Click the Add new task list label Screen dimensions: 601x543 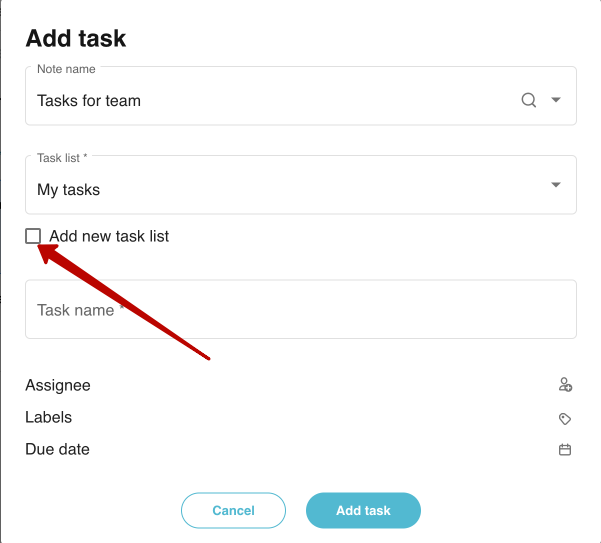click(x=109, y=236)
